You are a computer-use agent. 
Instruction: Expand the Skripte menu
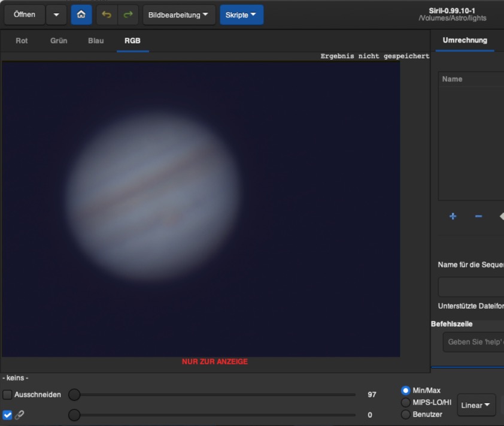click(241, 15)
